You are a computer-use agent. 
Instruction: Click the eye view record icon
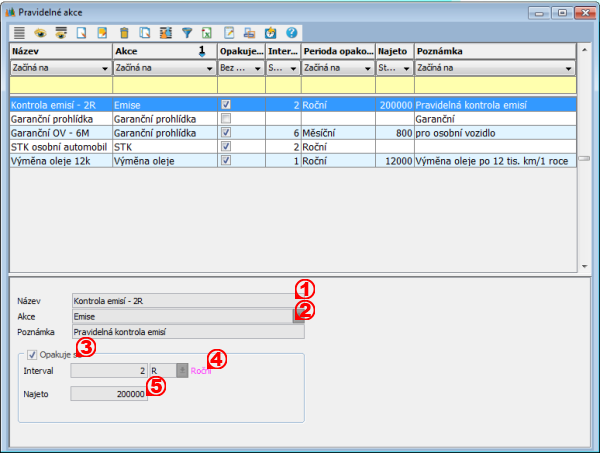coord(40,32)
